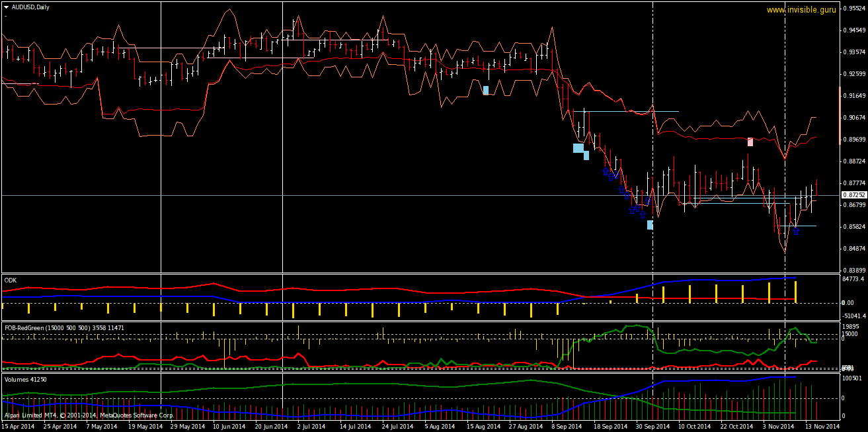This screenshot has height=432, width=868.
Task: Click the 29 May 2014 date label
Action: point(188,427)
